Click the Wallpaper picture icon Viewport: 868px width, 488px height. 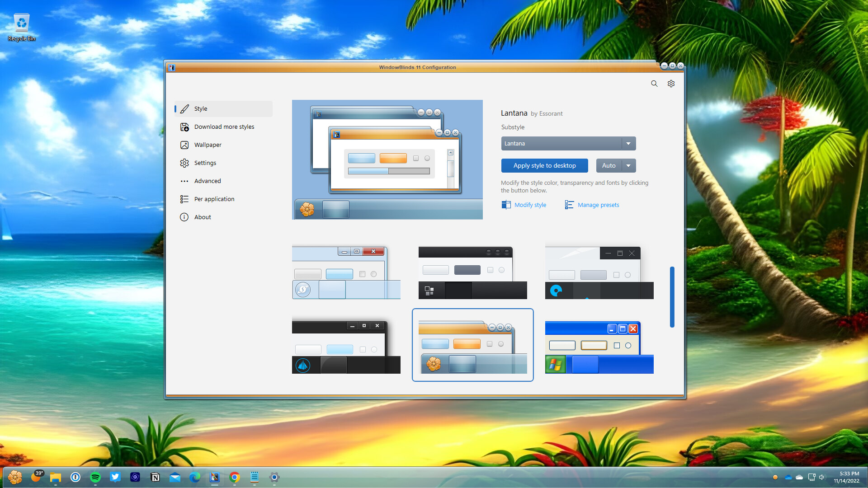pos(184,145)
